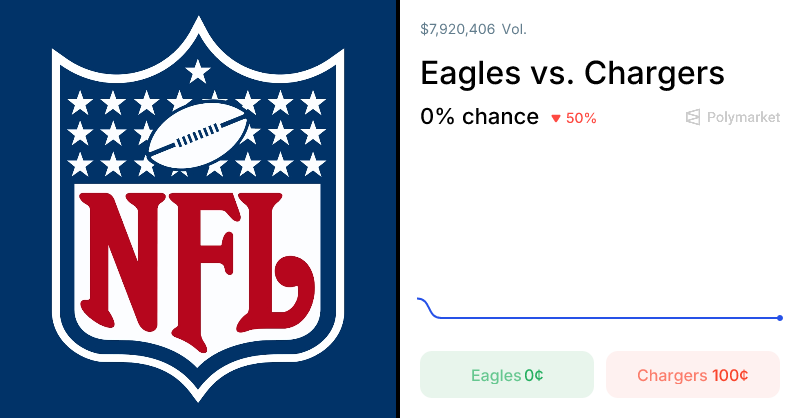
Task: Click the red 50% change value
Action: [x=581, y=118]
